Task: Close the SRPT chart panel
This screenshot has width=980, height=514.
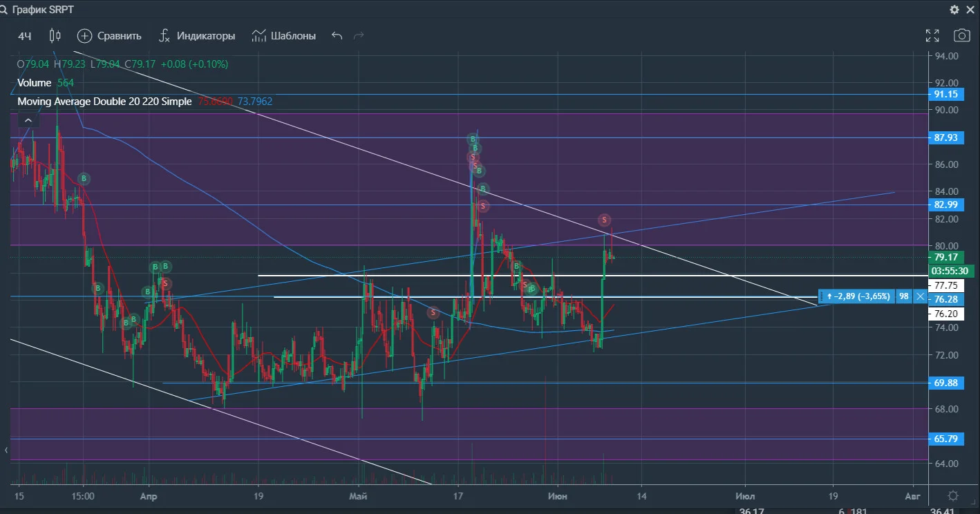Action: click(970, 10)
